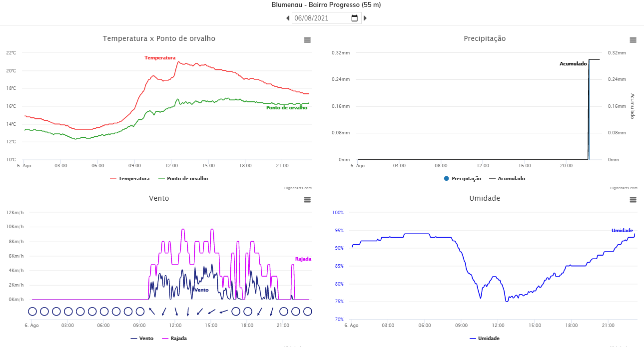Viewport: 644px width, 347px height.
Task: Open the Temperatura chart hamburger menu
Action: point(307,40)
